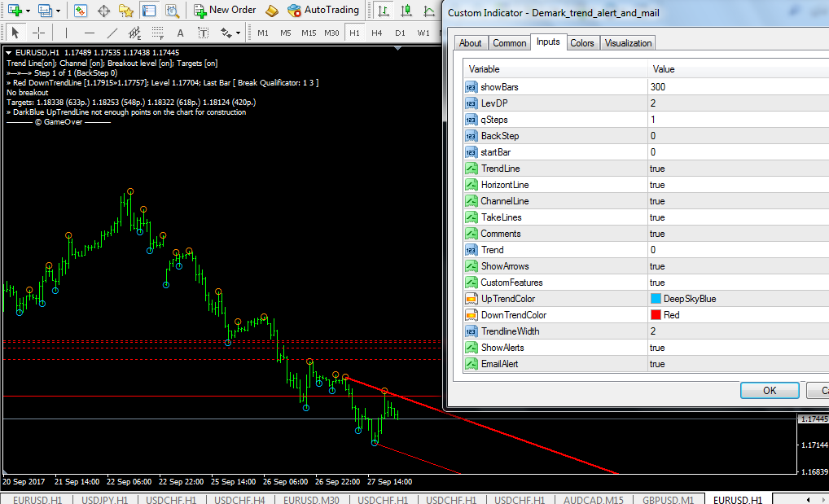Switch timeframe to D1
829x504 pixels.
(400, 33)
